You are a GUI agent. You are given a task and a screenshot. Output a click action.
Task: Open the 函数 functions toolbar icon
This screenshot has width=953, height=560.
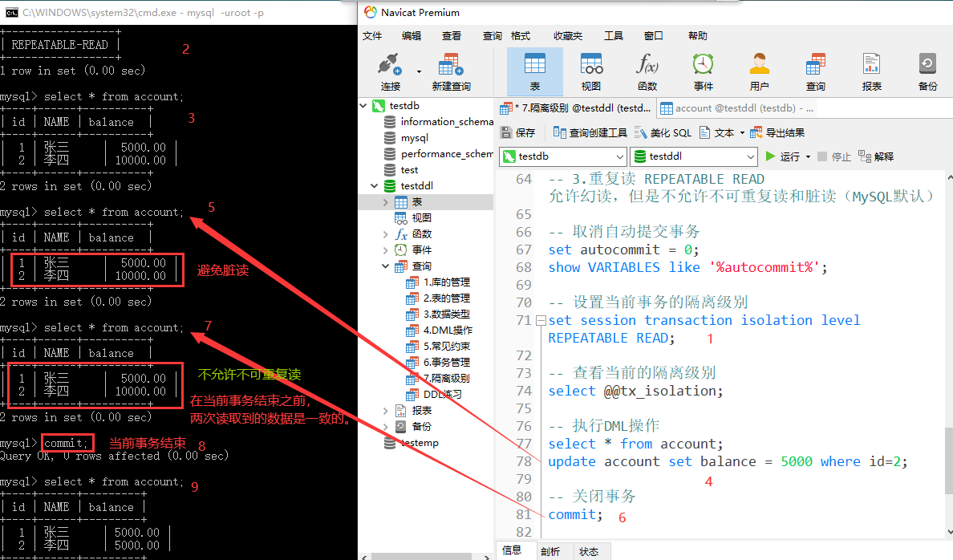click(647, 71)
